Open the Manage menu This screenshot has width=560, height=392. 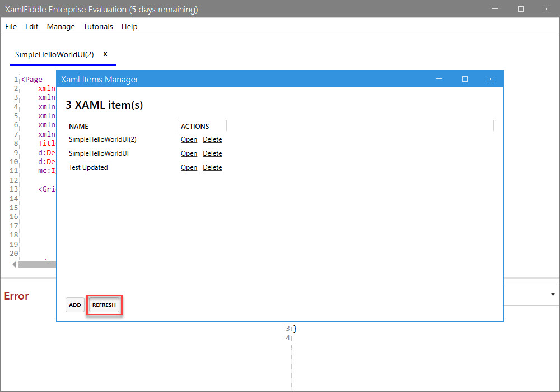pos(60,26)
